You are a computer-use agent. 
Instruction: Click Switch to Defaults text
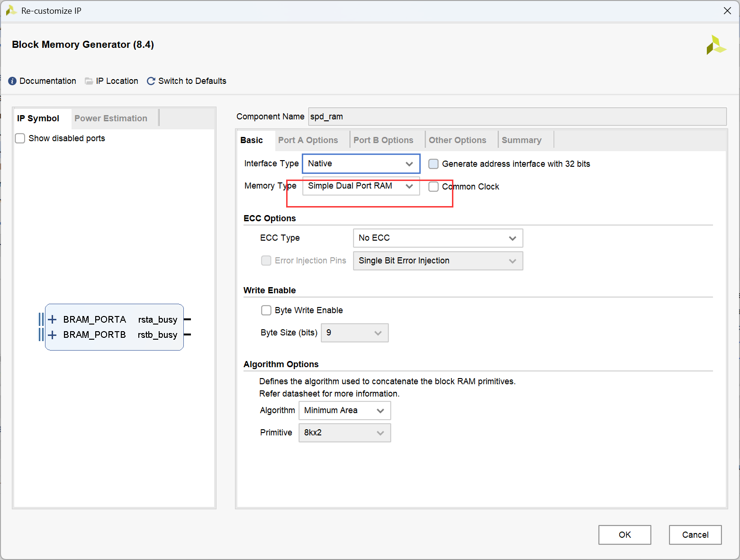click(x=192, y=81)
